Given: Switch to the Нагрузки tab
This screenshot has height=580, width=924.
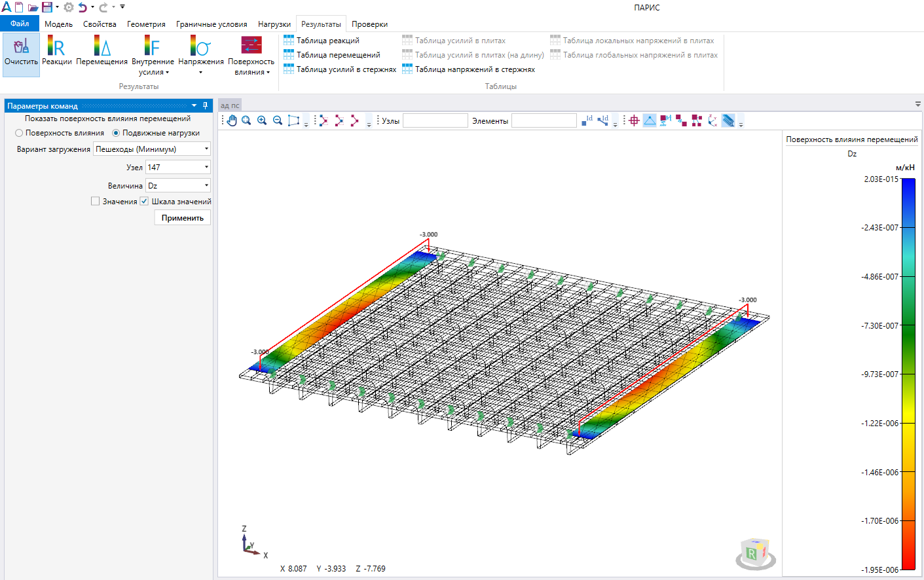Looking at the screenshot, I should (274, 24).
